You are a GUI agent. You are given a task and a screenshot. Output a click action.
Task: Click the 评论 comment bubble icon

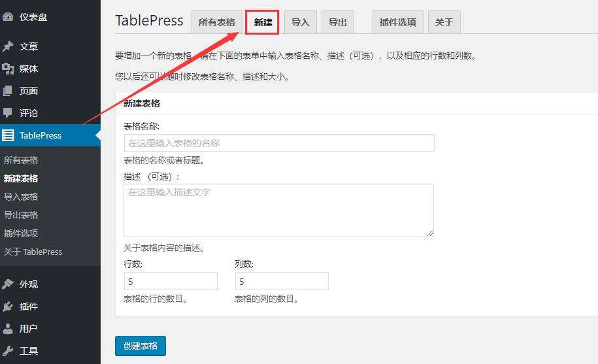coord(8,113)
